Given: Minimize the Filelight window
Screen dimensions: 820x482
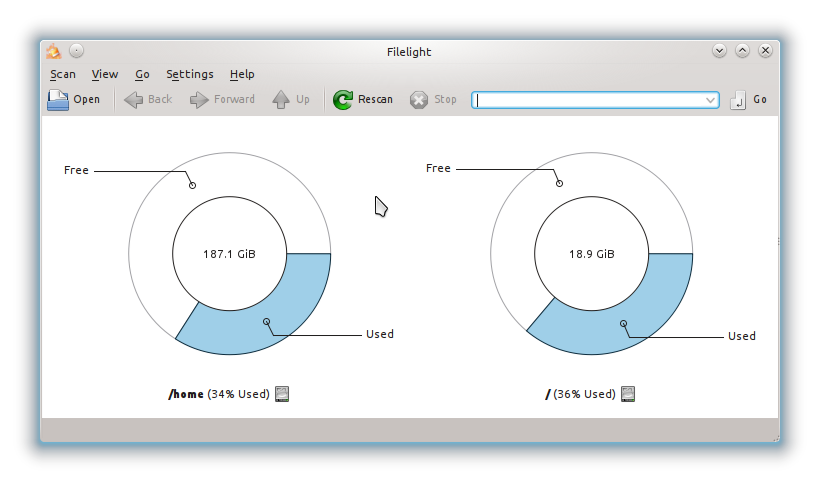Looking at the screenshot, I should 719,51.
